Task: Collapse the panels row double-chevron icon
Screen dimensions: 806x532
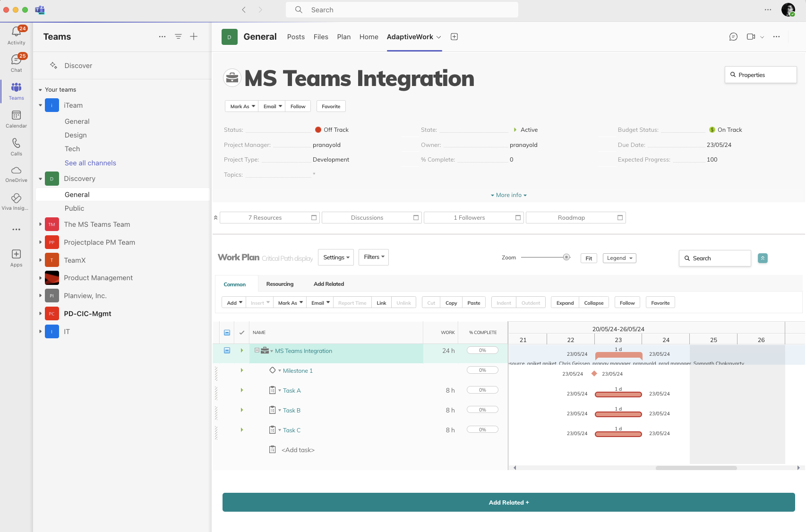Action: tap(215, 218)
